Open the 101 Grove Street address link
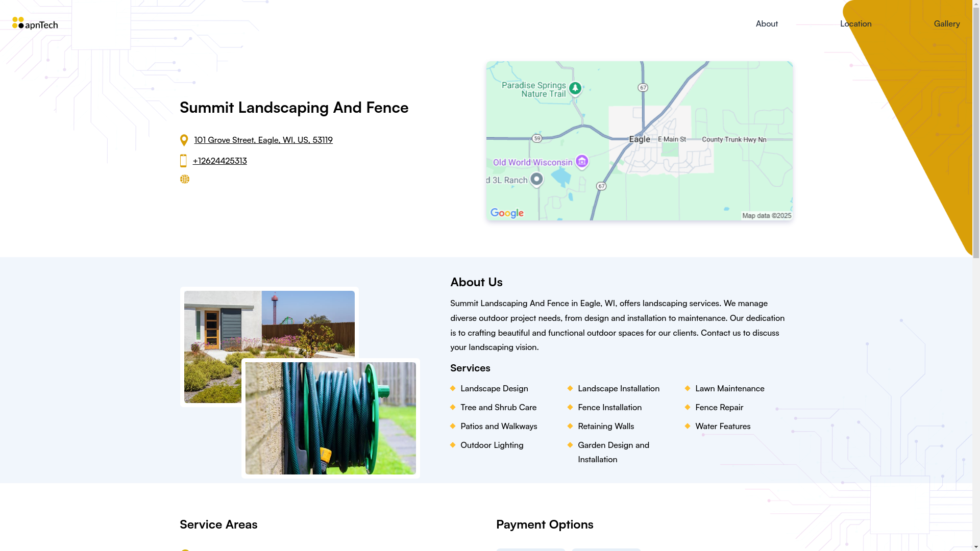 click(x=263, y=140)
